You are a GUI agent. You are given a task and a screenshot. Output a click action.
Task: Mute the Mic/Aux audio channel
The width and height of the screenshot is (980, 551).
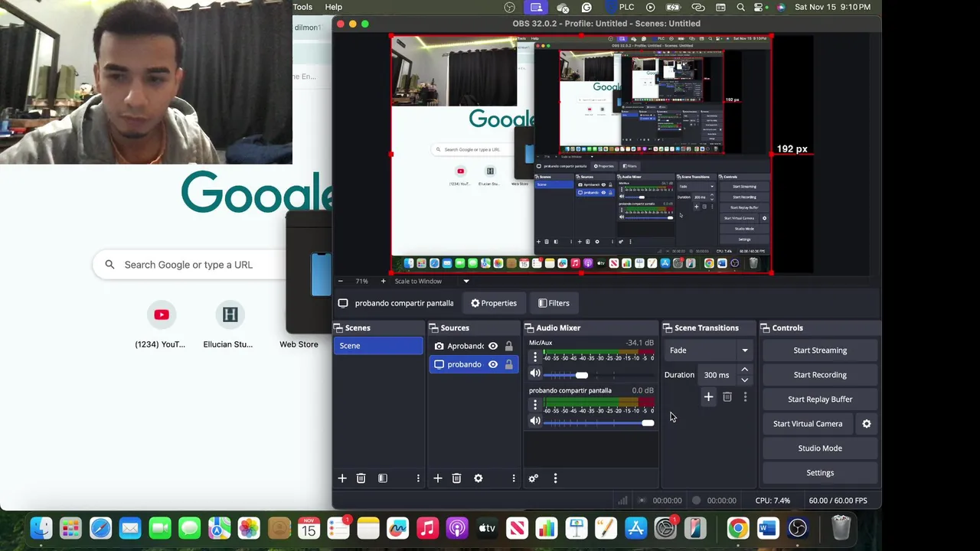tap(535, 374)
